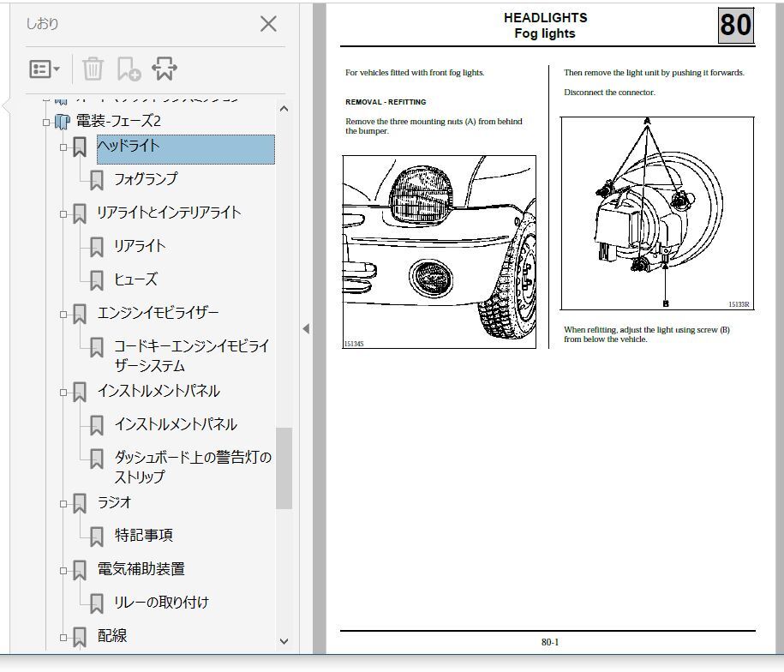Click the しおり panel title
This screenshot has height=672, width=784.
coord(42,23)
